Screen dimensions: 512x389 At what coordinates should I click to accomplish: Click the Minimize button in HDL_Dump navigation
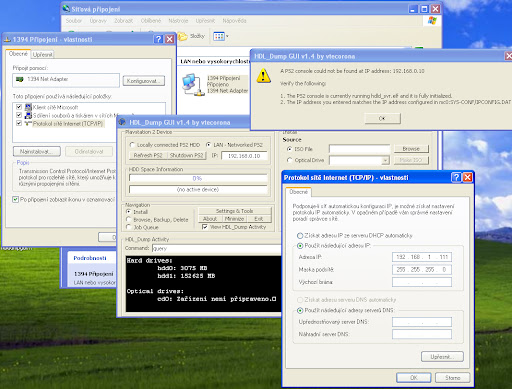click(234, 219)
